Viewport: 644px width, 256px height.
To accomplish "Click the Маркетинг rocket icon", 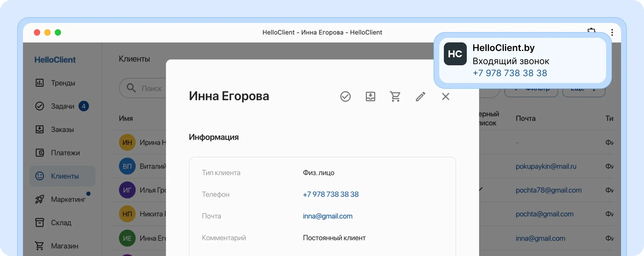I will click(40, 199).
